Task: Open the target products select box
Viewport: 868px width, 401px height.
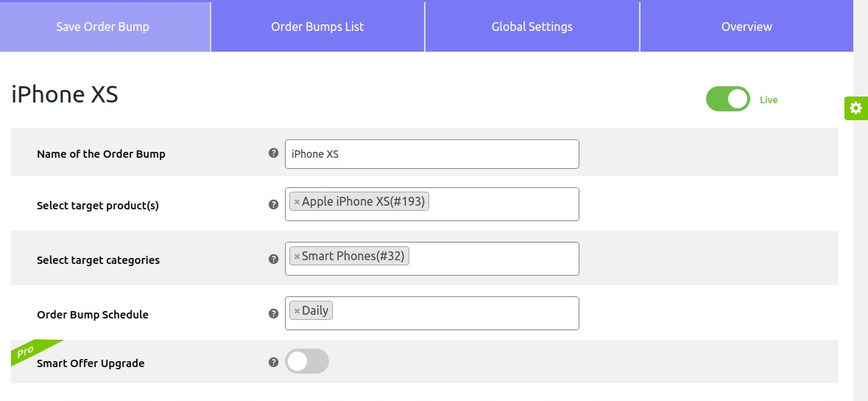Action: [501, 204]
